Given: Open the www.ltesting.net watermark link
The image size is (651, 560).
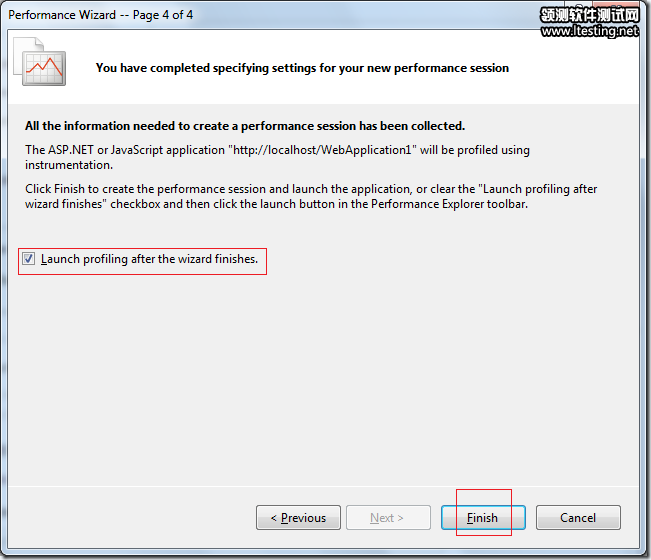Looking at the screenshot, I should 590,31.
